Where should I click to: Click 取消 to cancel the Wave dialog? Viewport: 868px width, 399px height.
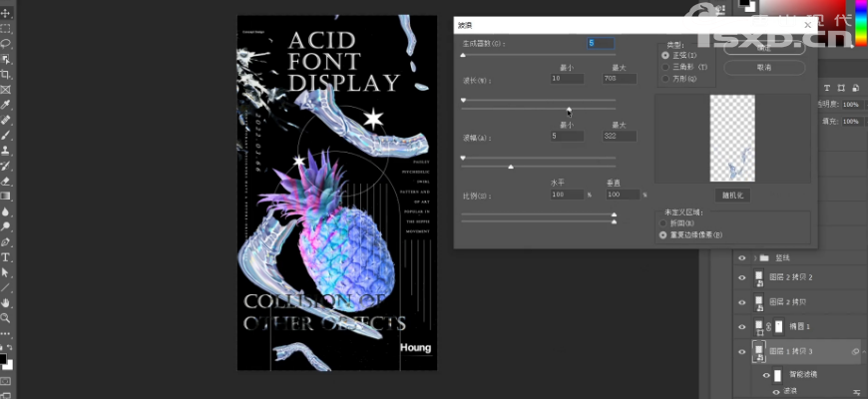tap(764, 67)
